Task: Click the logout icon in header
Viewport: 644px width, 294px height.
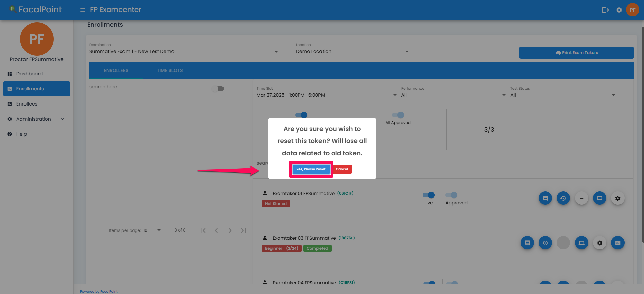Action: pos(605,10)
